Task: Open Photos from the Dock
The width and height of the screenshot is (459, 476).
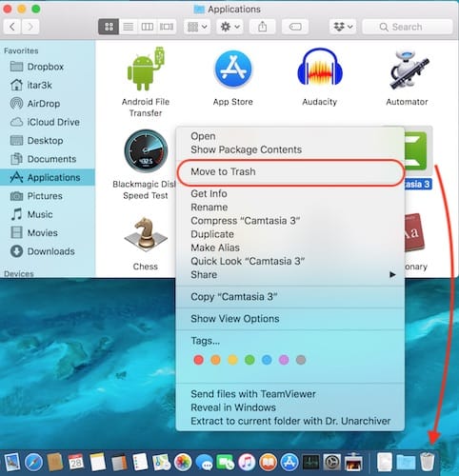Action: coord(183,462)
